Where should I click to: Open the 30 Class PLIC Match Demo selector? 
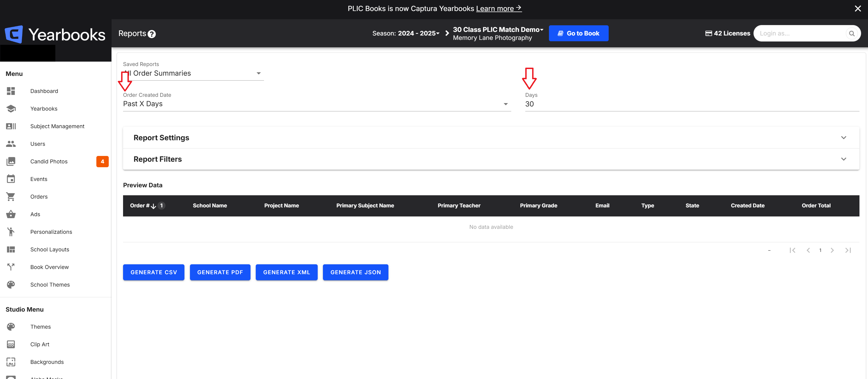[498, 30]
